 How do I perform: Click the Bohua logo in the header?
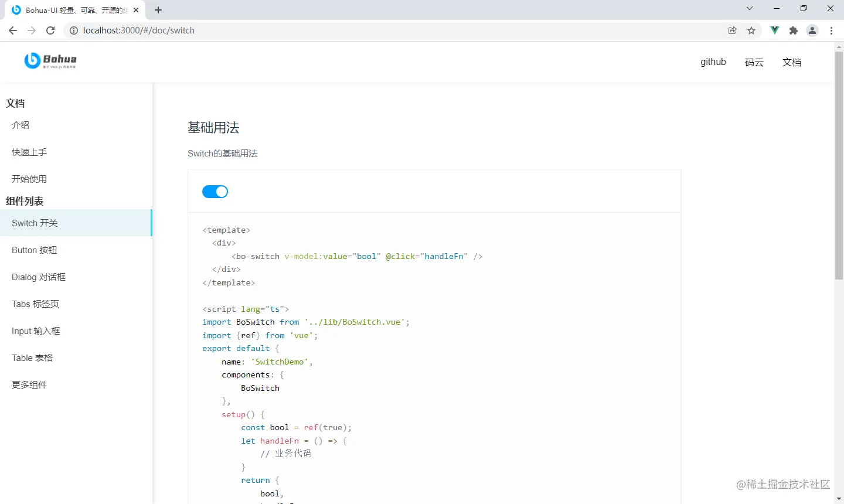[50, 60]
